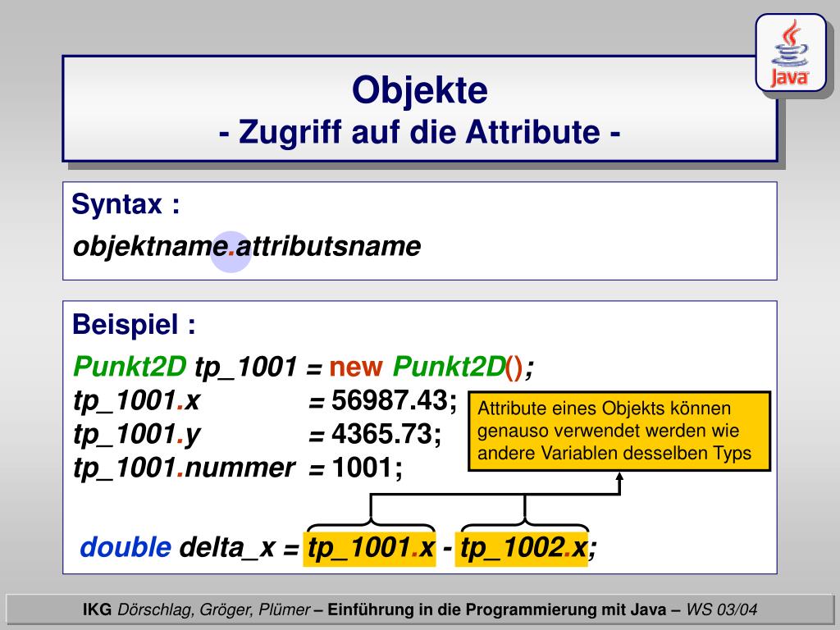840x630 pixels.
Task: Click the value '4365.73;'
Action: point(386,434)
